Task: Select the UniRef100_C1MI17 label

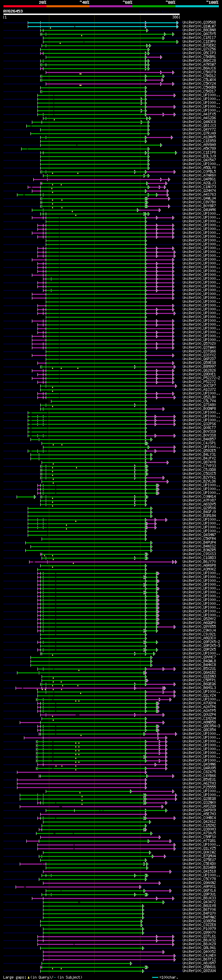Action: click(x=199, y=38)
